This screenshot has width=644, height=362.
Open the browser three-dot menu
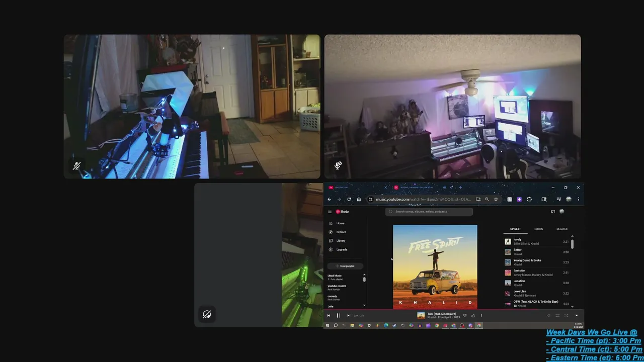click(578, 200)
